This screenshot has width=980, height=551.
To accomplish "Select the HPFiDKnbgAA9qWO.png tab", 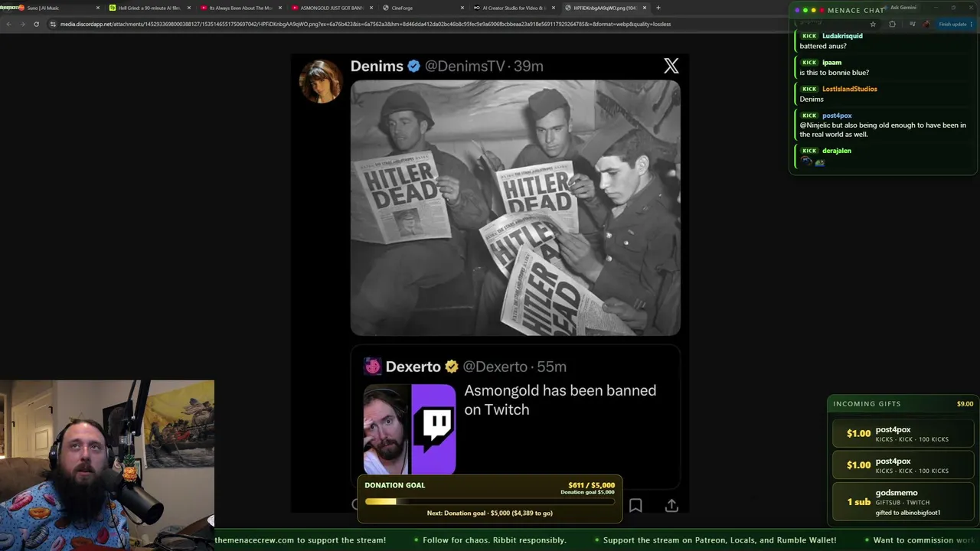I will (x=605, y=8).
